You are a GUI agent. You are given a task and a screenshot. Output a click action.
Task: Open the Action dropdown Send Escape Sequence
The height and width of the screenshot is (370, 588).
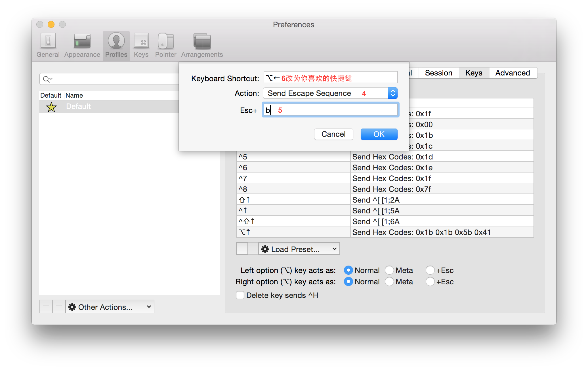point(330,93)
